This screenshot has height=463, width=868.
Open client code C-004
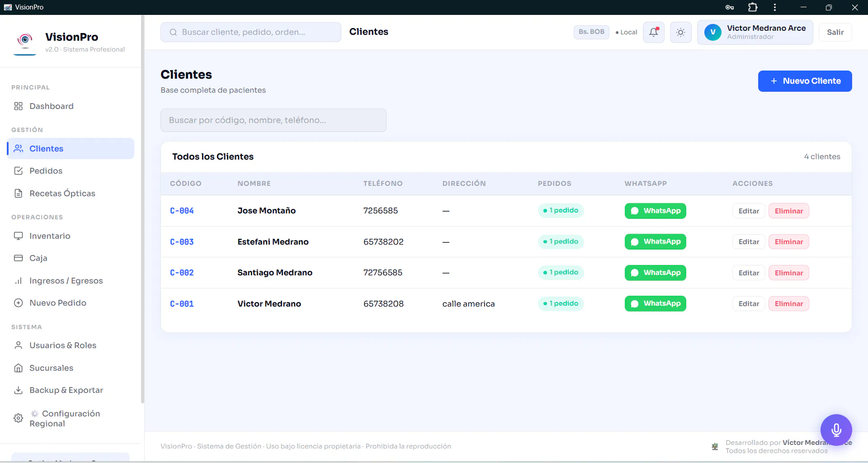(x=182, y=211)
